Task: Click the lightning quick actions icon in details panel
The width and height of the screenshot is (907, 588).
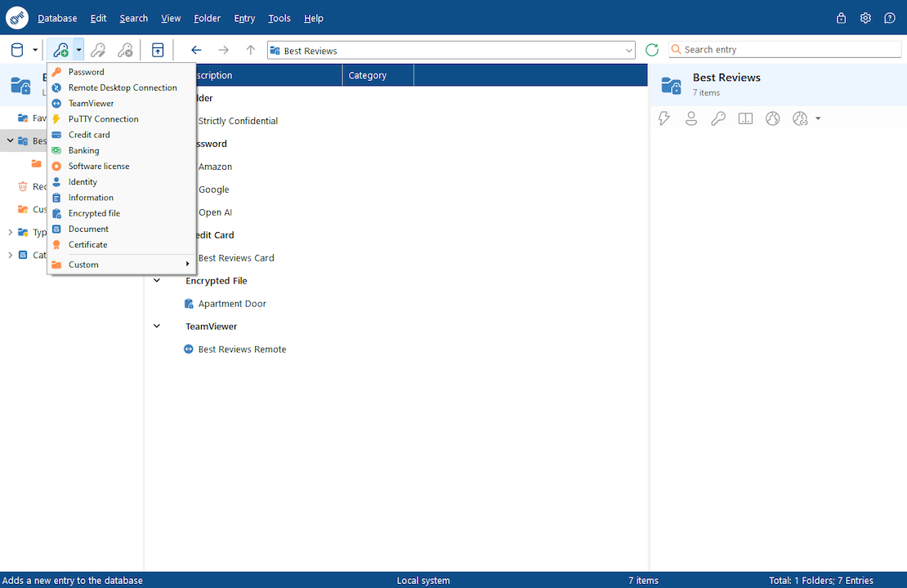Action: pyautogui.click(x=664, y=119)
